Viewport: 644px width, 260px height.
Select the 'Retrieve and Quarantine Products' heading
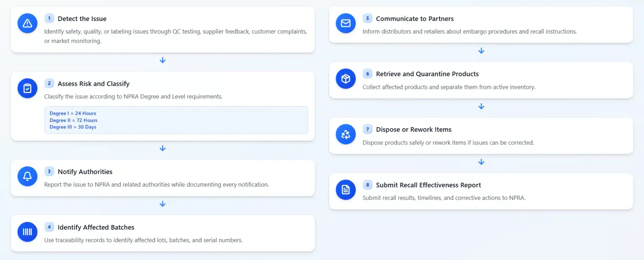click(x=427, y=74)
